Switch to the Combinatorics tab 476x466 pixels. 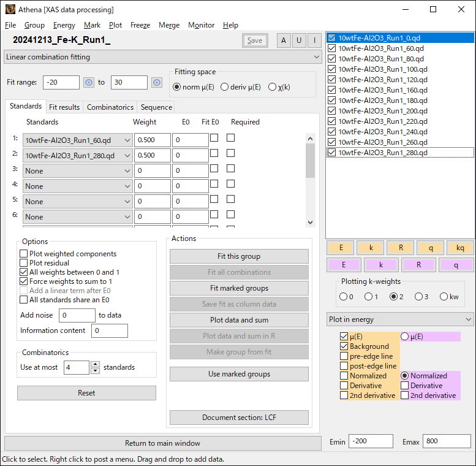[110, 107]
